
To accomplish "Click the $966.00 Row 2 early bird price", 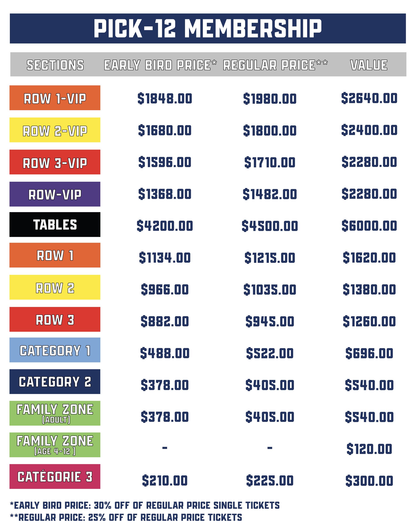I will coord(165,289).
